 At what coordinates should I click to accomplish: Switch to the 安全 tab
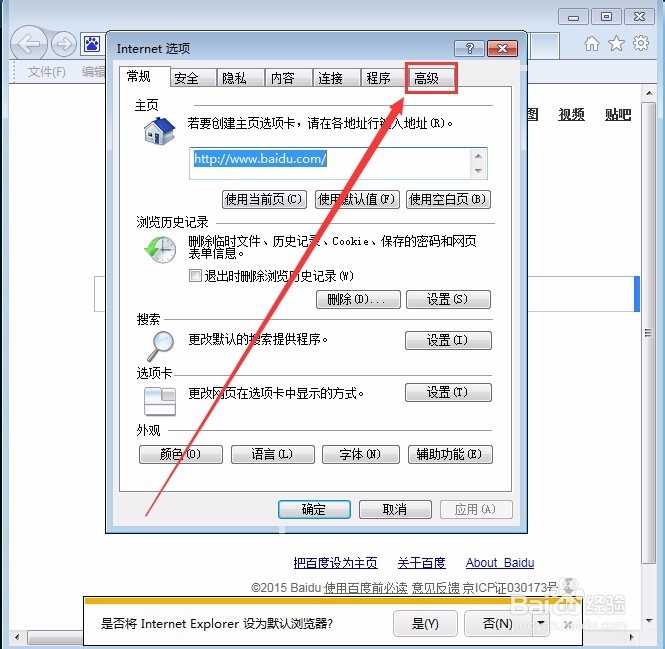(x=193, y=78)
